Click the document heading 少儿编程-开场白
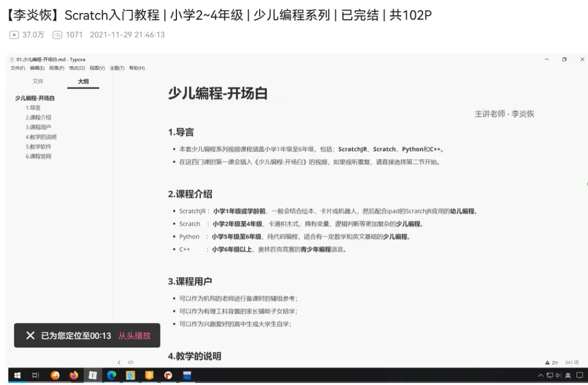 click(217, 93)
